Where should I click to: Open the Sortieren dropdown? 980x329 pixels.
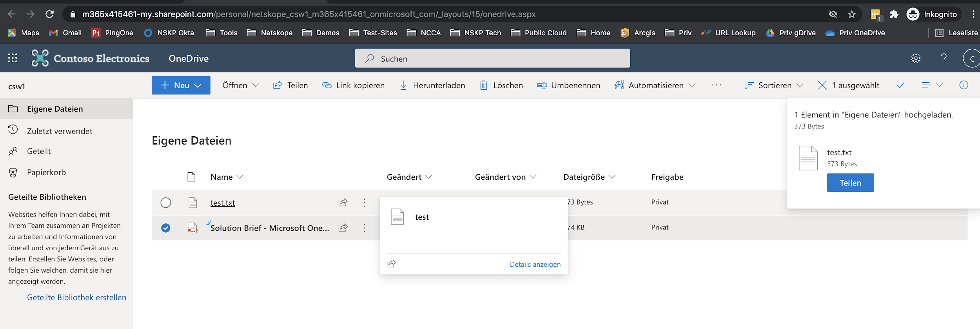pos(774,85)
